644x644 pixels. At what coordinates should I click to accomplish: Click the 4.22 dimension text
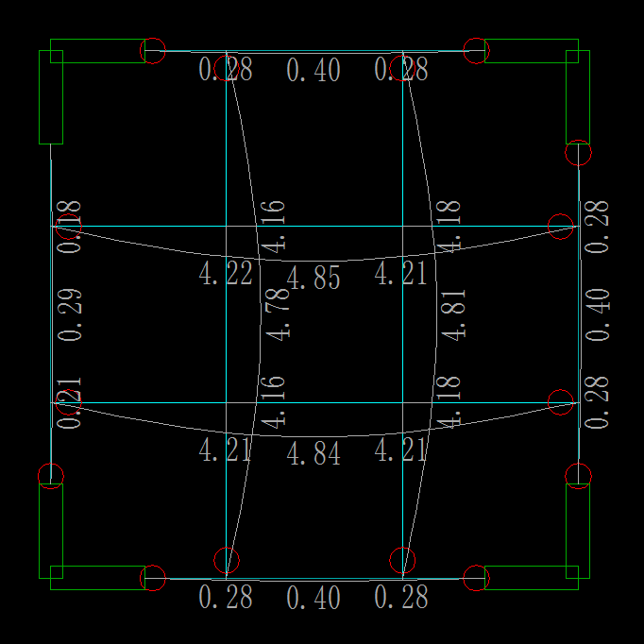click(226, 273)
